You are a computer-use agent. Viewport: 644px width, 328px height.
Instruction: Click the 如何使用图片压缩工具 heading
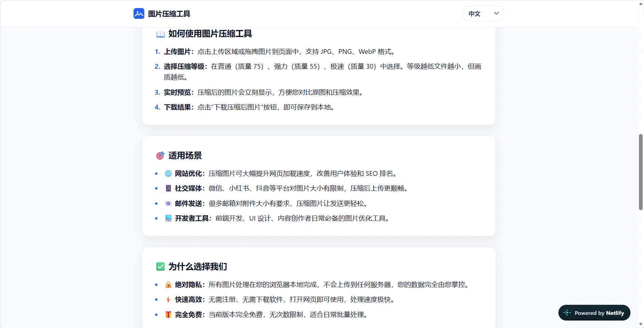pos(210,34)
